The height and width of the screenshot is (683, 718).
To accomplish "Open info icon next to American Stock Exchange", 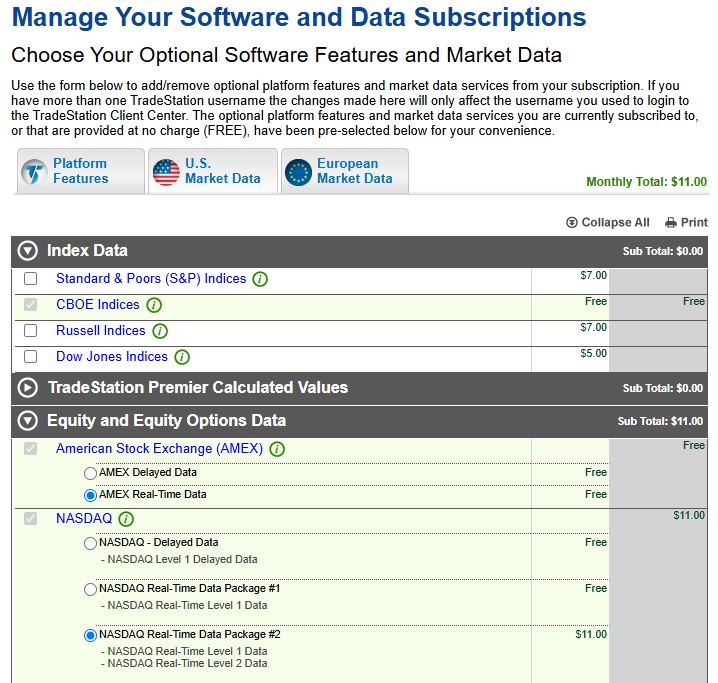I will click(x=277, y=449).
